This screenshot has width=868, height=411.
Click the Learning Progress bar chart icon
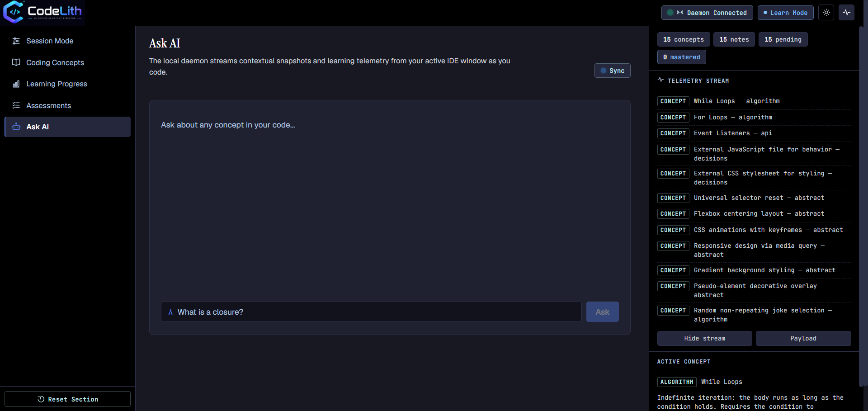coord(16,84)
